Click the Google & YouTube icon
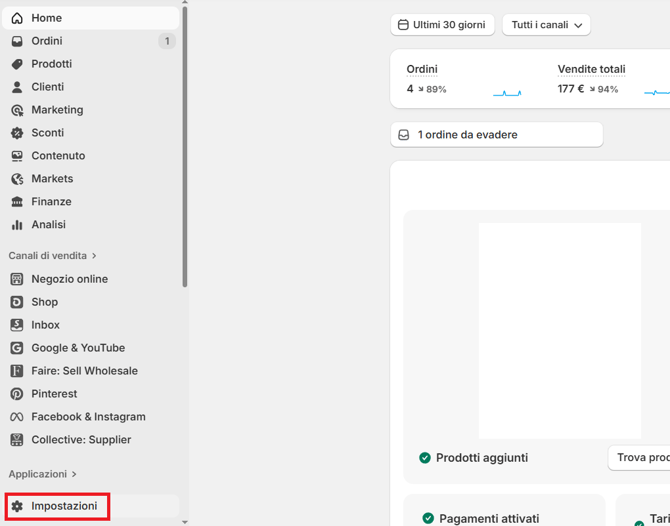Image resolution: width=670 pixels, height=526 pixels. (x=17, y=348)
